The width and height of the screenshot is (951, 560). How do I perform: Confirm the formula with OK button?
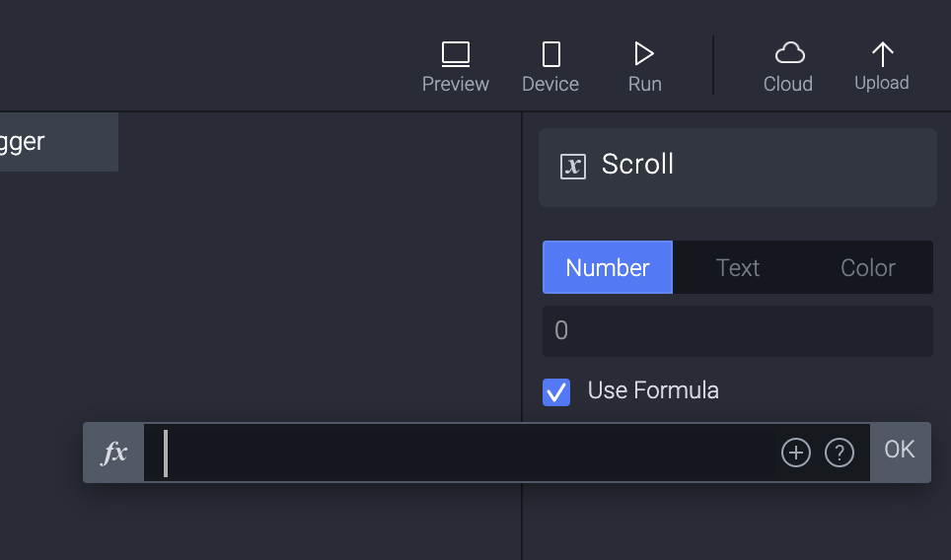click(900, 451)
